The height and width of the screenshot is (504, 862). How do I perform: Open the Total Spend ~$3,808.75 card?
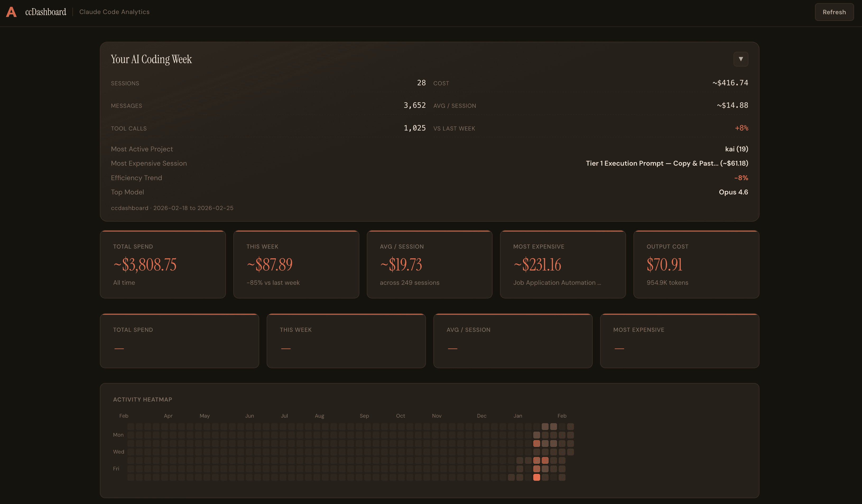point(163,264)
